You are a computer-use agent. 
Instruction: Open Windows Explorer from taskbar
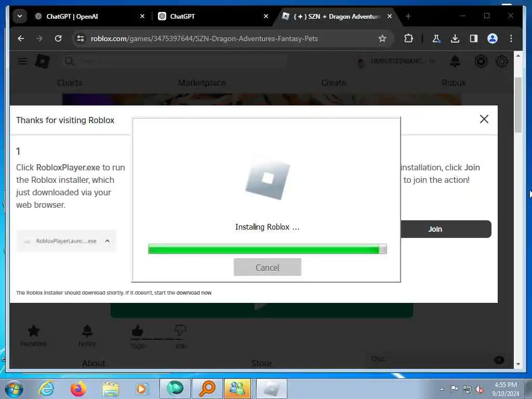[111, 389]
